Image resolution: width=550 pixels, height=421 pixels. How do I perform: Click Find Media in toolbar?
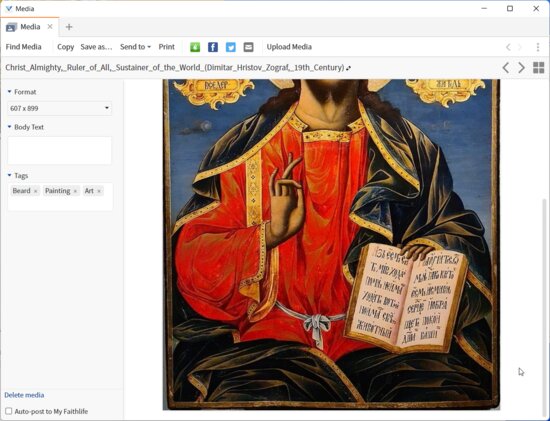(x=24, y=47)
